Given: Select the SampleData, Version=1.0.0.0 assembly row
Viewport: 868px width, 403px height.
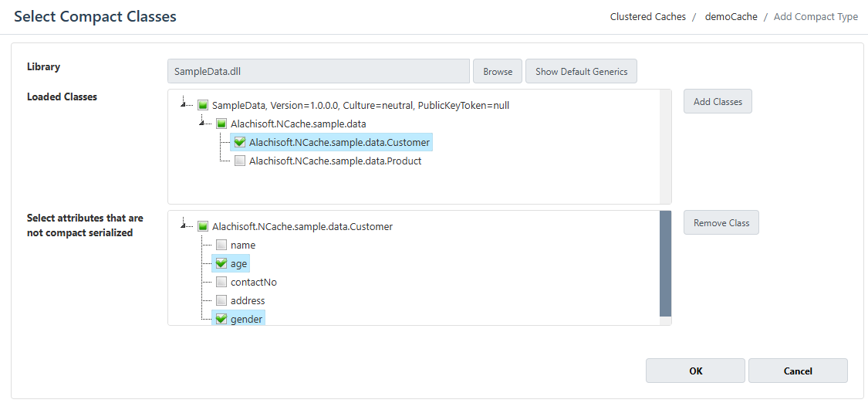Looking at the screenshot, I should 360,105.
